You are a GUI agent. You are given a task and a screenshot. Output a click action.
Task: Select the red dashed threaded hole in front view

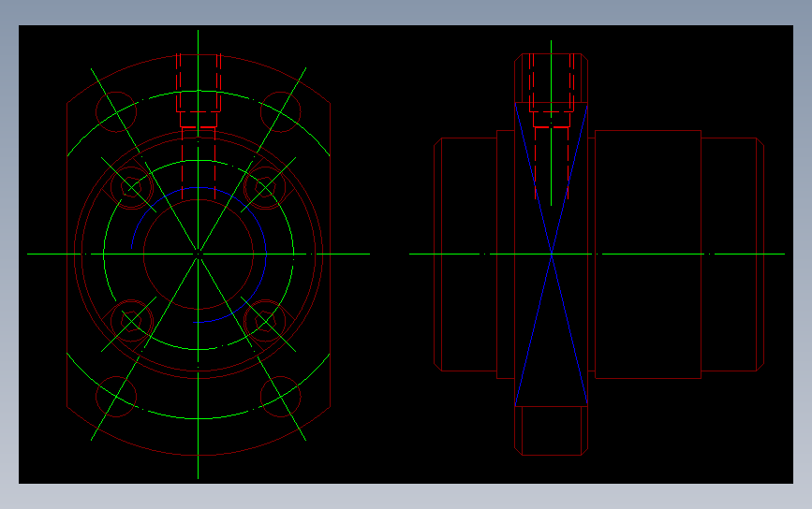coord(199,126)
